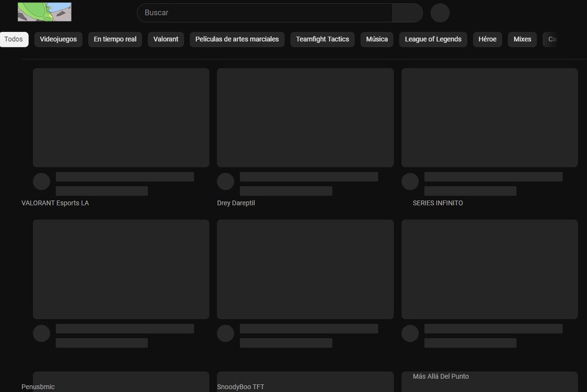Click the Penusbmic channel name

point(38,387)
